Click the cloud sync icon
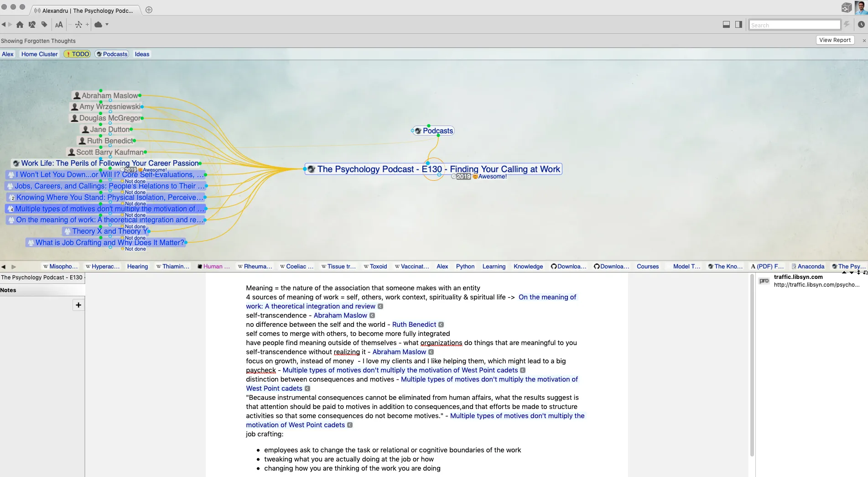The height and width of the screenshot is (477, 868). (98, 25)
